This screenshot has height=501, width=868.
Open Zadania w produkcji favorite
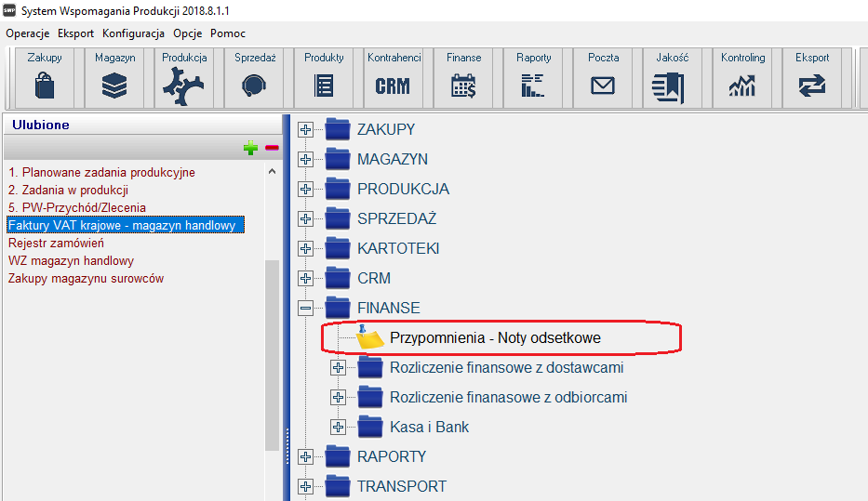tap(68, 191)
